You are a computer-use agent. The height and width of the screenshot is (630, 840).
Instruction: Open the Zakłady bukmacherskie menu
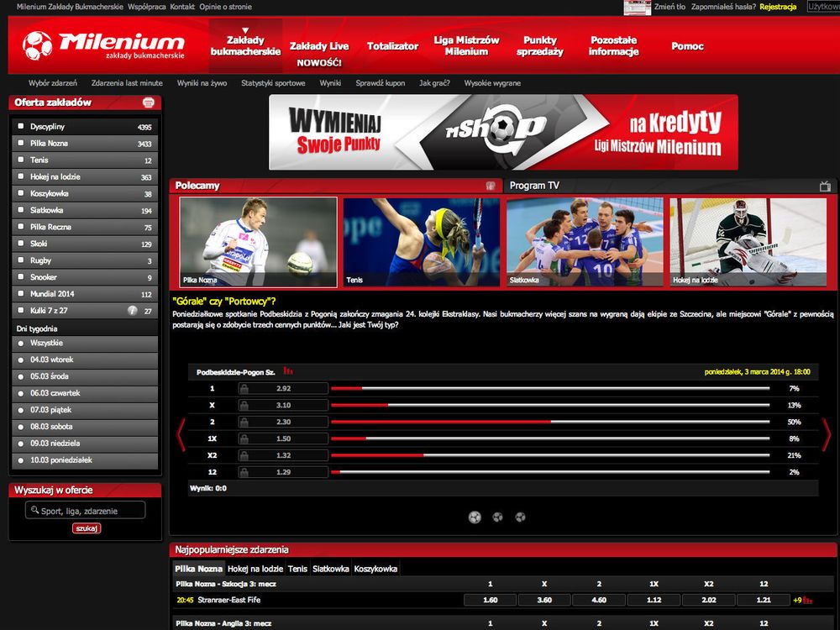(245, 45)
